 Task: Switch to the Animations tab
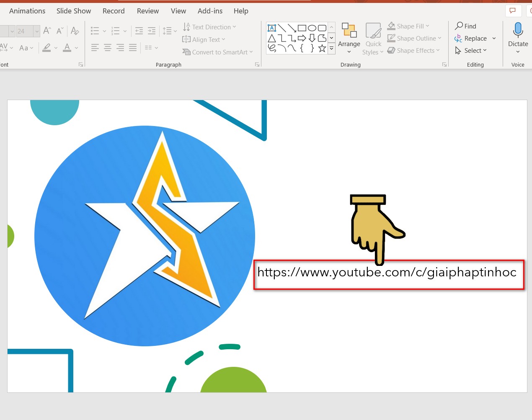click(27, 11)
